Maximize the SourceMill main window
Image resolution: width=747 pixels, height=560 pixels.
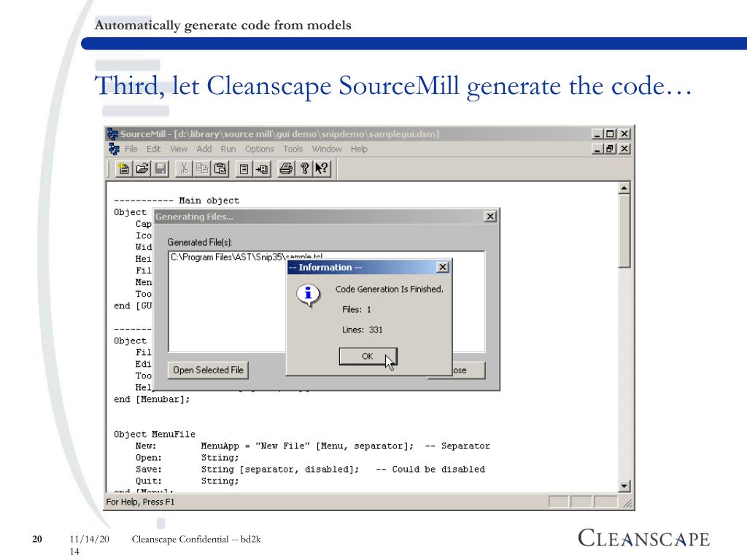(610, 134)
